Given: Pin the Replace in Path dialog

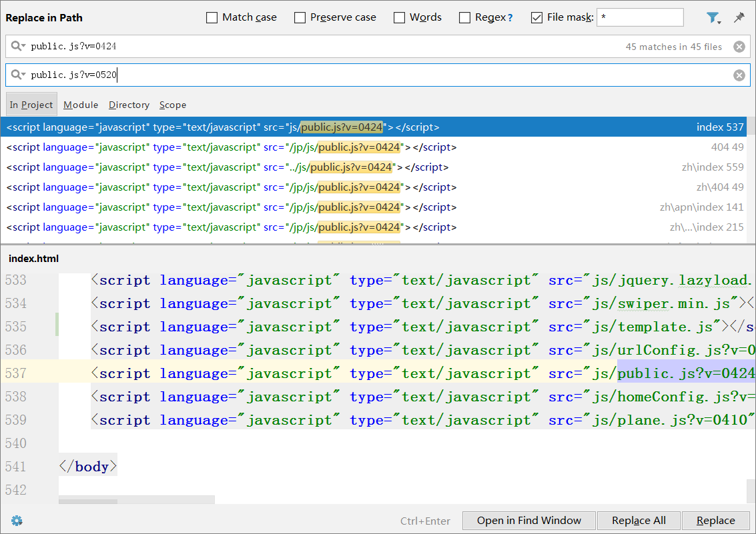Looking at the screenshot, I should click(x=739, y=18).
